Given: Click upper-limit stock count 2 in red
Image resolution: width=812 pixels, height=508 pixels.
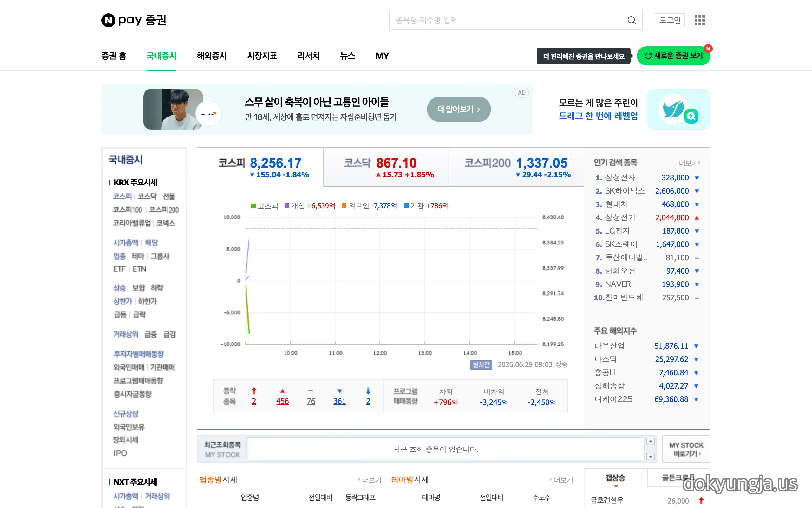Looking at the screenshot, I should [x=254, y=401].
